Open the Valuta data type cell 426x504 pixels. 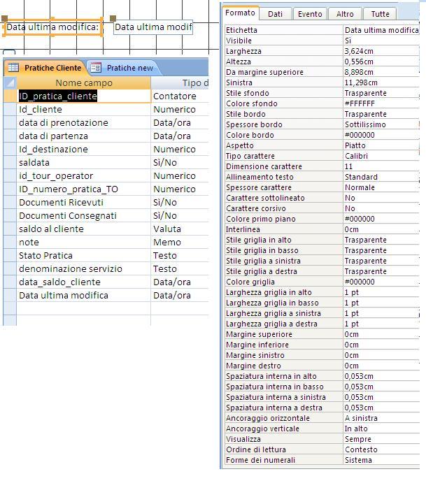pyautogui.click(x=180, y=229)
